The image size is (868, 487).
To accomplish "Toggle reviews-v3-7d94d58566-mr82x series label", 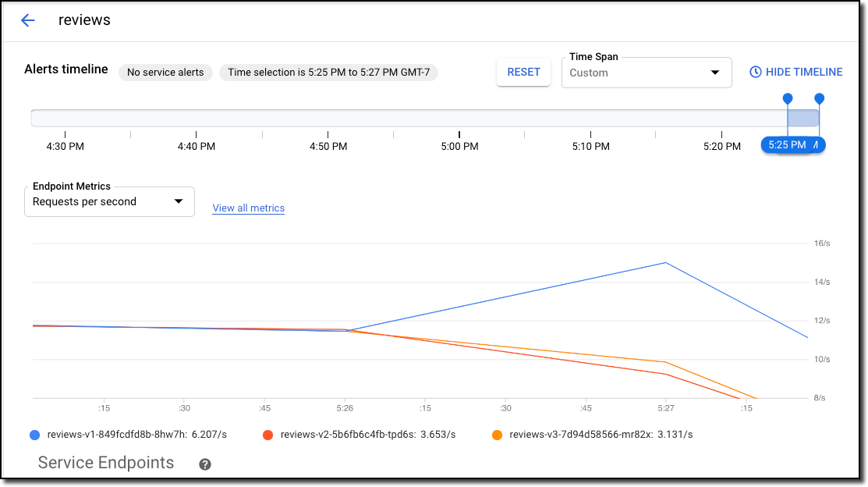I will tap(601, 435).
